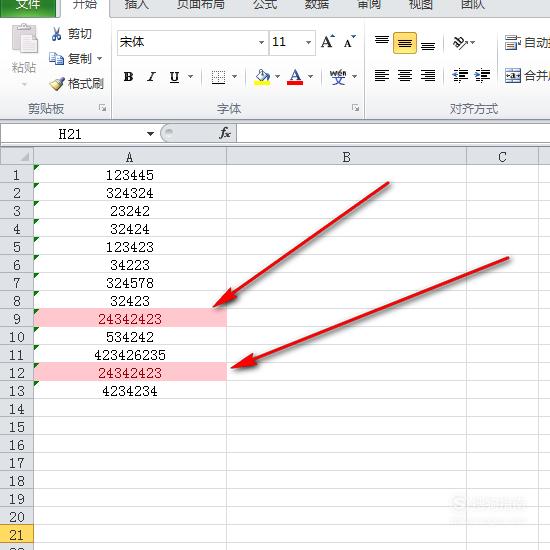The height and width of the screenshot is (550, 550).
Task: Select cell containing 4234234
Action: click(130, 391)
